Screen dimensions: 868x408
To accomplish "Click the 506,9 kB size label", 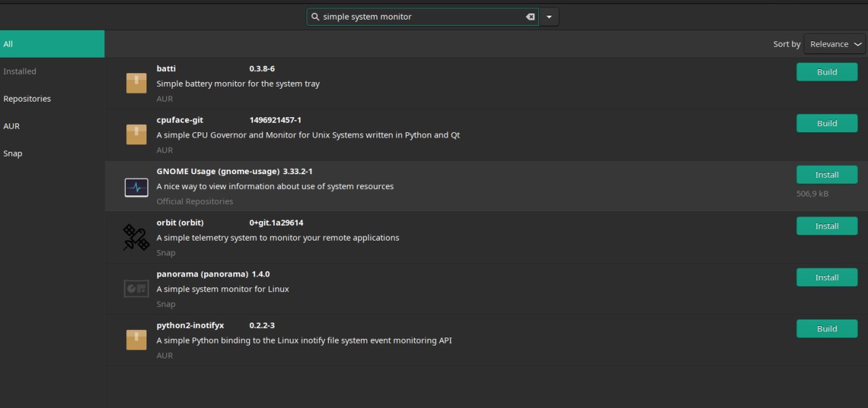I will (x=812, y=194).
